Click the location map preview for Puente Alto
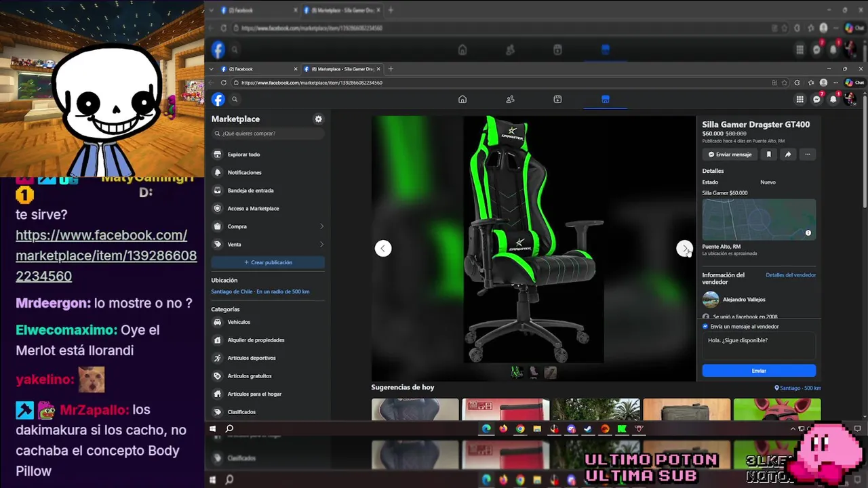Screen dimensions: 868x488 759,220
